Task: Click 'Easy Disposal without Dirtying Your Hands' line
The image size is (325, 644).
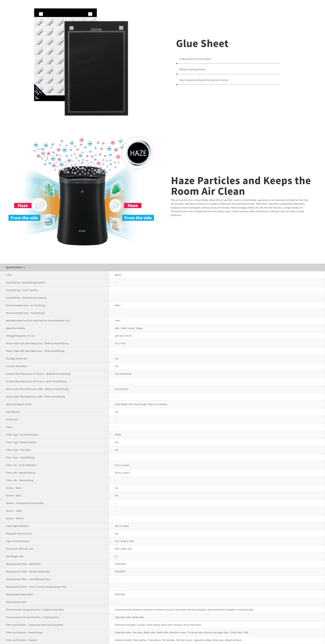Action: coord(204,80)
